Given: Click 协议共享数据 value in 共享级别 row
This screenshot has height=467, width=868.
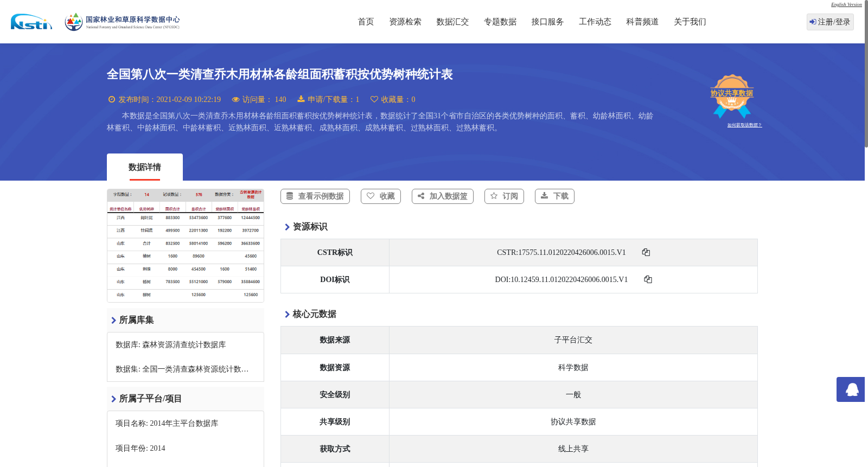Looking at the screenshot, I should tap(573, 422).
